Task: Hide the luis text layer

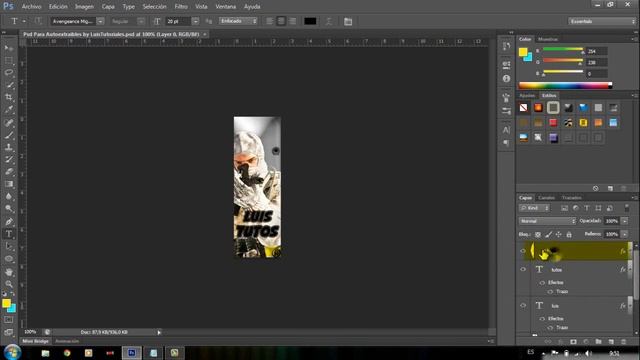Action: coord(523,305)
